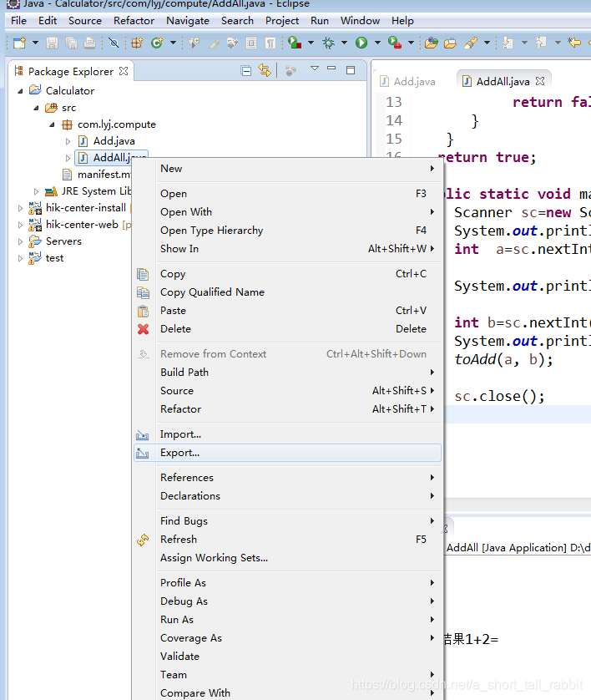Image resolution: width=591 pixels, height=700 pixels.
Task: Toggle Block Selection Mode toolbar icon
Action: pos(251,43)
